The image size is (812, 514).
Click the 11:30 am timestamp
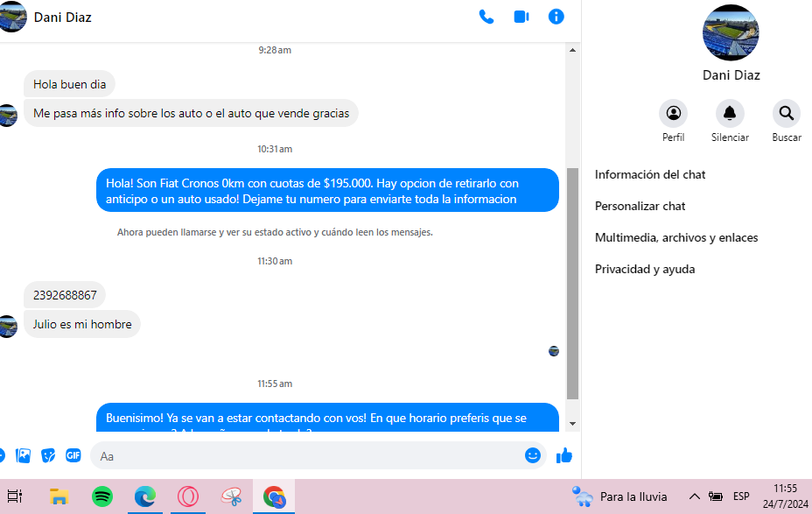click(x=275, y=261)
